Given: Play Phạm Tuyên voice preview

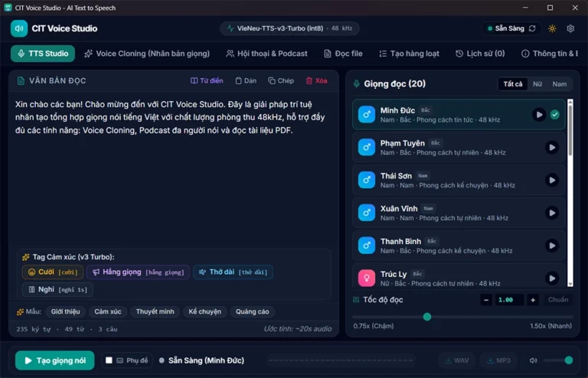Looking at the screenshot, I should pos(552,147).
